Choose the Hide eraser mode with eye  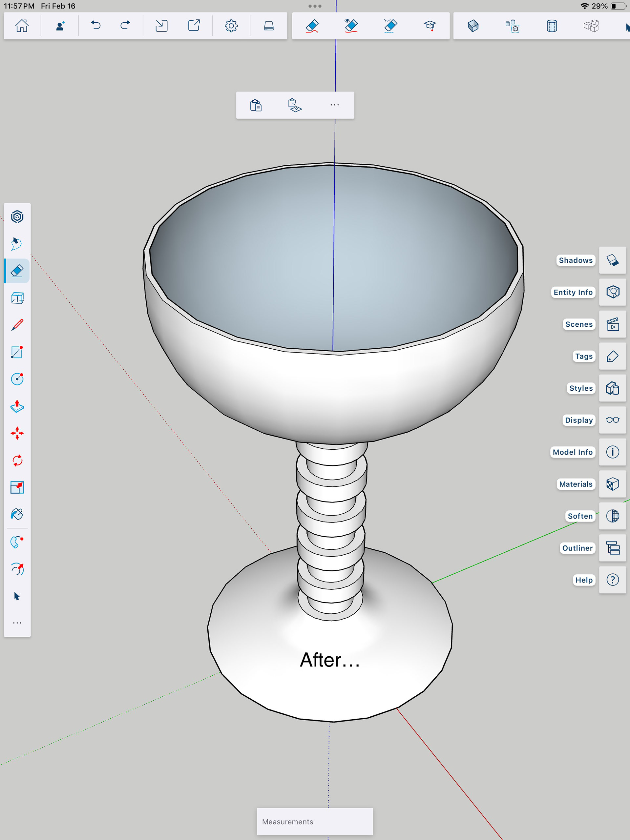(x=351, y=26)
